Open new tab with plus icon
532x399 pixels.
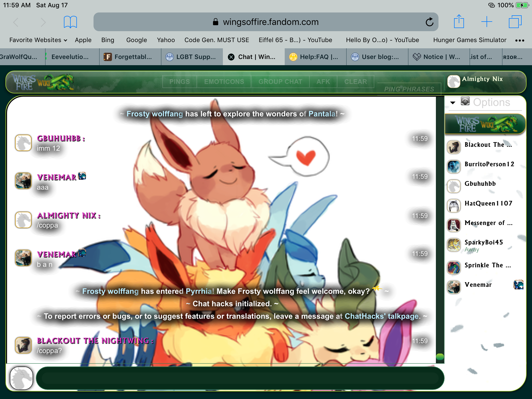(487, 22)
